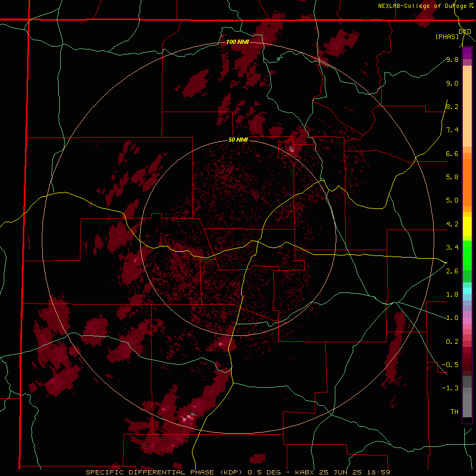476x476 pixels.
Task: Click the 0.2 scale value
Action: point(452,342)
